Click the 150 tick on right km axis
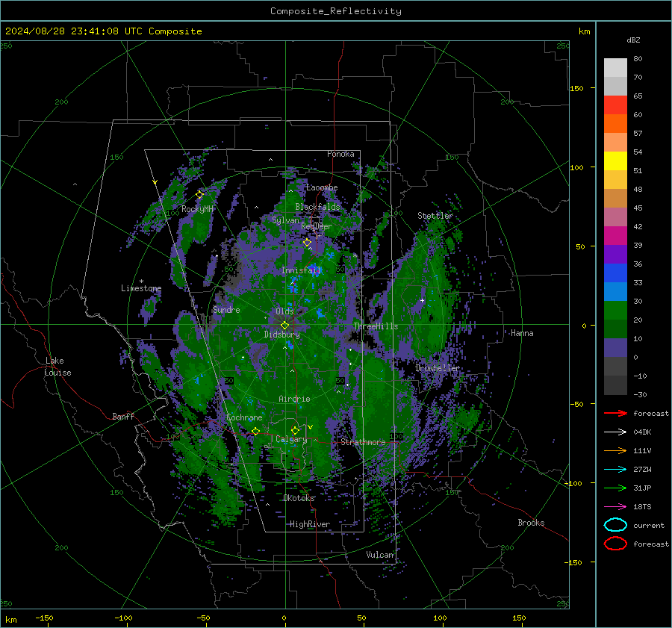This screenshot has height=628, width=672. coord(576,88)
